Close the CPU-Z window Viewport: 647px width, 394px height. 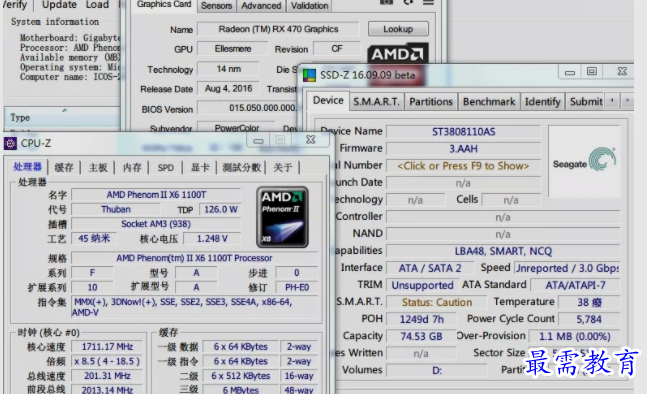coord(310,140)
